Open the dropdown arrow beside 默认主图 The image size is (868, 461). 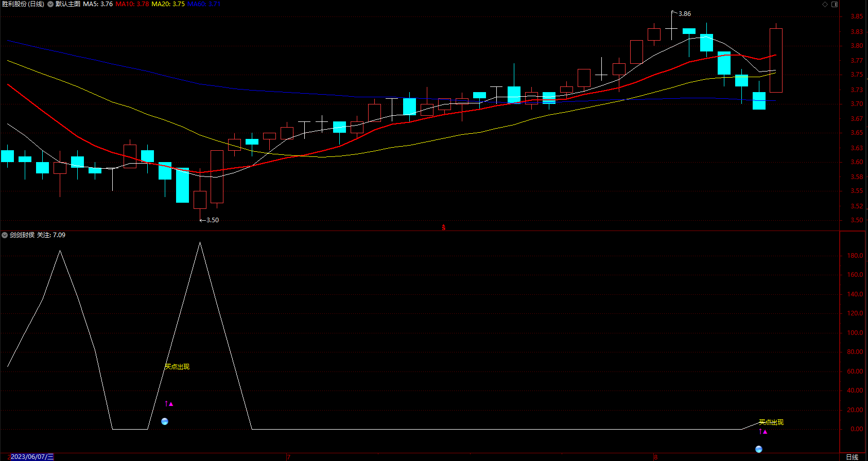tap(50, 4)
